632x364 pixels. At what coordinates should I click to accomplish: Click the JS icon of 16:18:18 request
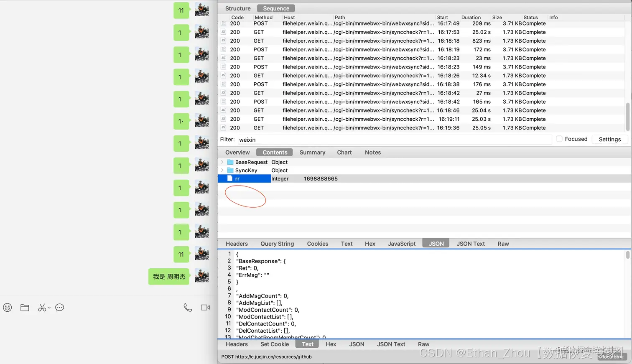point(223,41)
